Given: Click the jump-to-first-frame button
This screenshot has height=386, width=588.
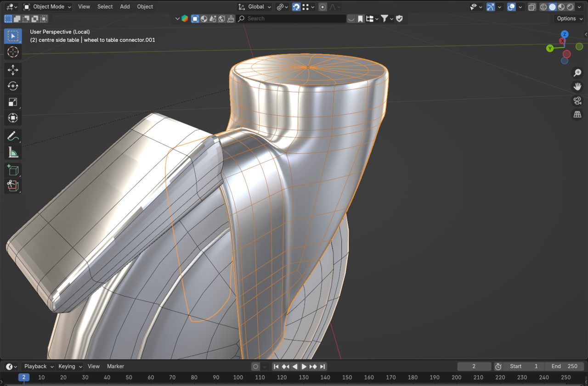Looking at the screenshot, I should point(276,366).
